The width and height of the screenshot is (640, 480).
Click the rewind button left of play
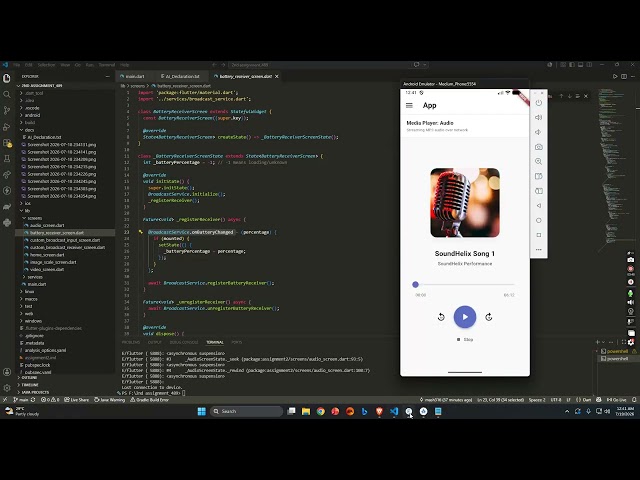[441, 317]
